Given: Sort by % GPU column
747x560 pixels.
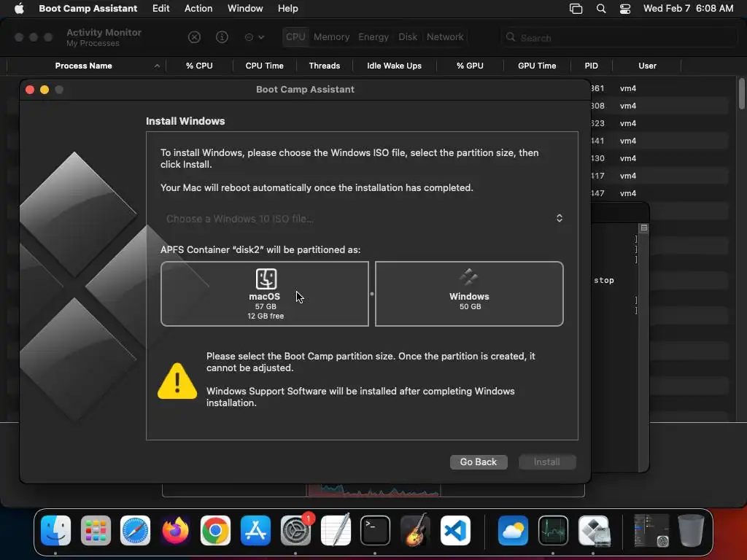Looking at the screenshot, I should pyautogui.click(x=470, y=66).
